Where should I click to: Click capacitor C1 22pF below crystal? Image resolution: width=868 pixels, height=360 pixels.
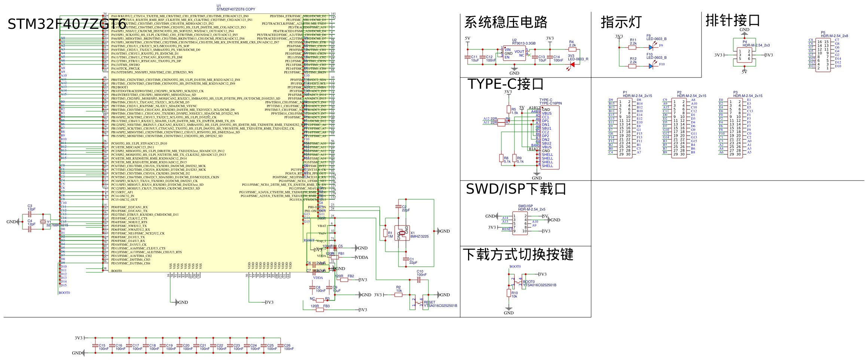pos(406,259)
